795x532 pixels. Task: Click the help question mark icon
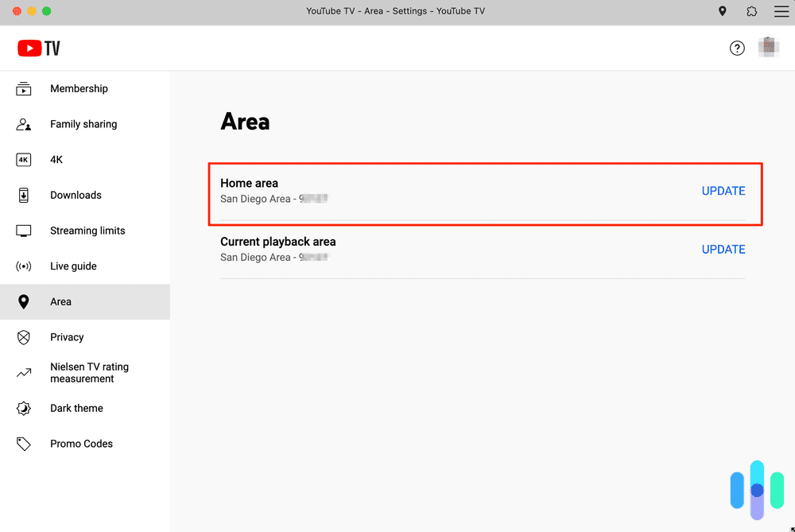737,48
